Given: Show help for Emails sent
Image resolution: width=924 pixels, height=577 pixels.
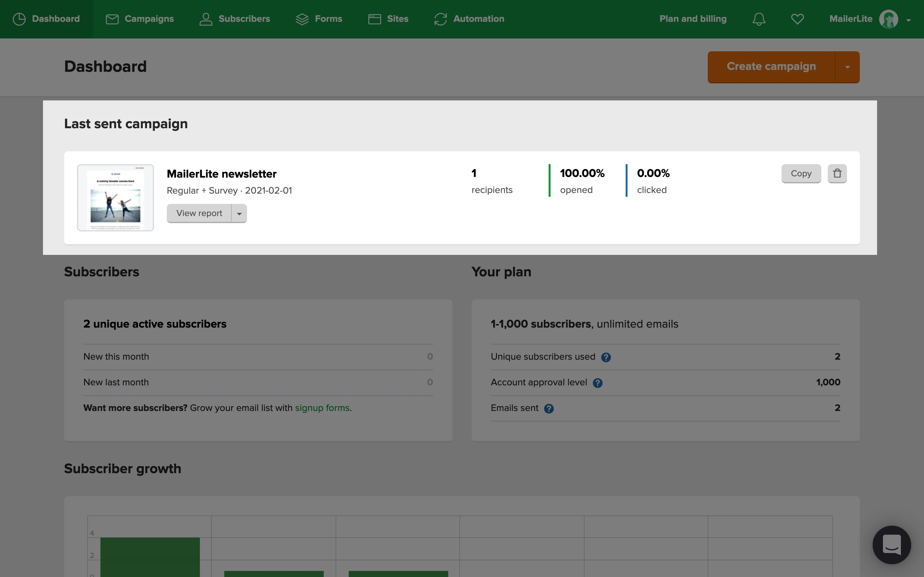Looking at the screenshot, I should pos(549,409).
